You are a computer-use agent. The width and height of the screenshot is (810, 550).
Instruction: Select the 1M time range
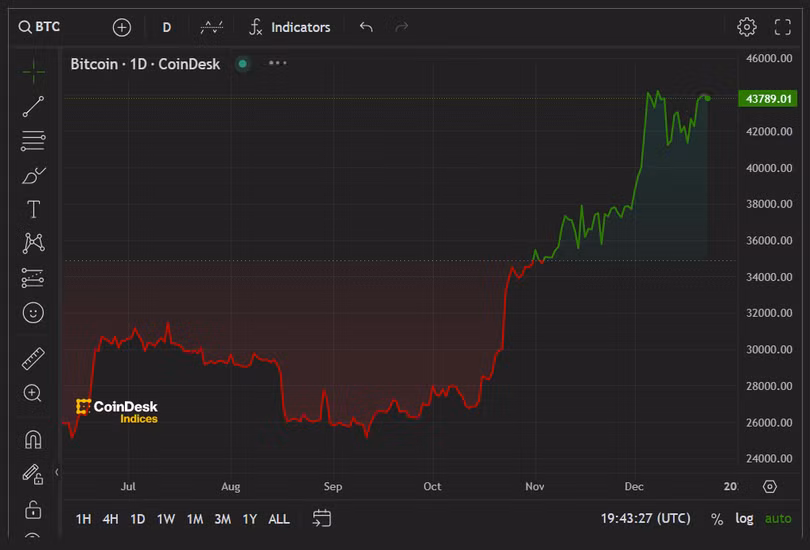coord(195,519)
